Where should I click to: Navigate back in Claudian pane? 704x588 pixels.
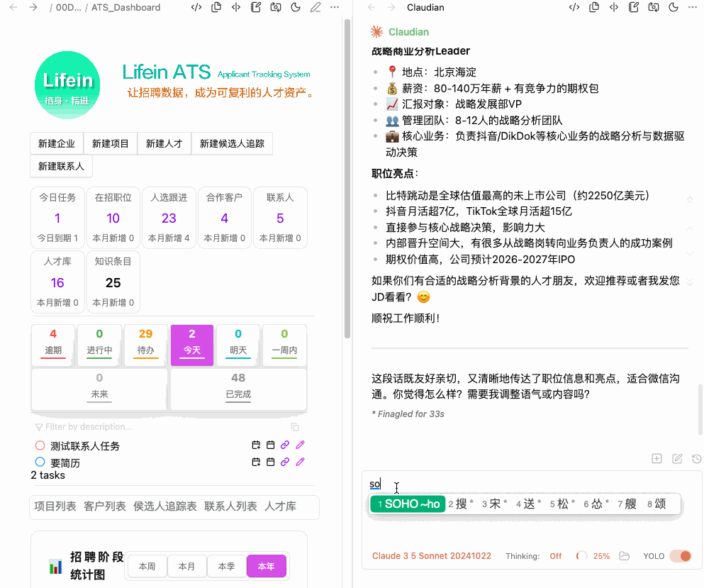pos(371,7)
